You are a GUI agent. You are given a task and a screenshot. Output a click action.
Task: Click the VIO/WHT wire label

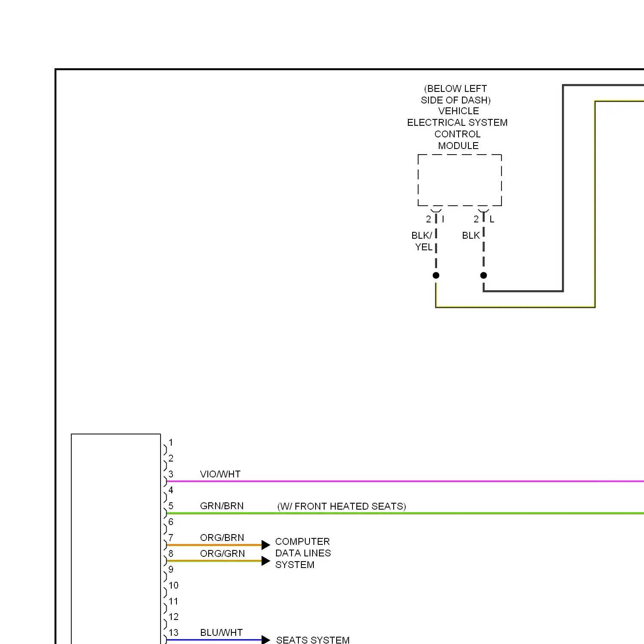[220, 474]
